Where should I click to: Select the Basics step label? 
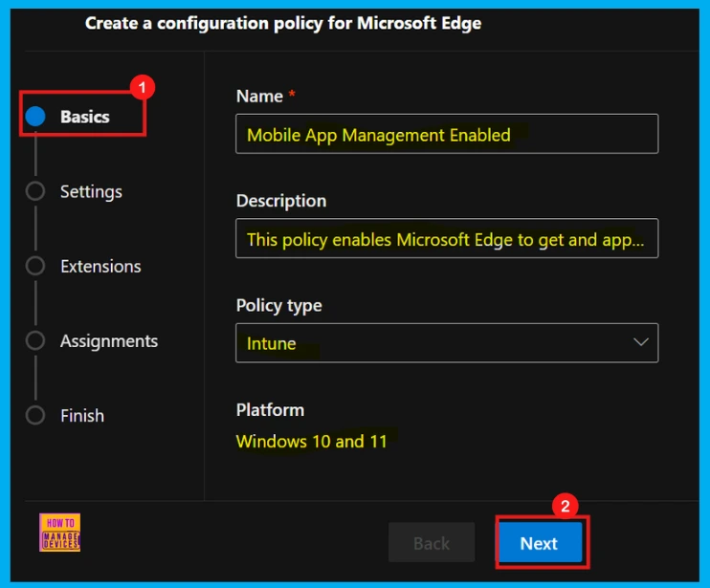(x=84, y=117)
